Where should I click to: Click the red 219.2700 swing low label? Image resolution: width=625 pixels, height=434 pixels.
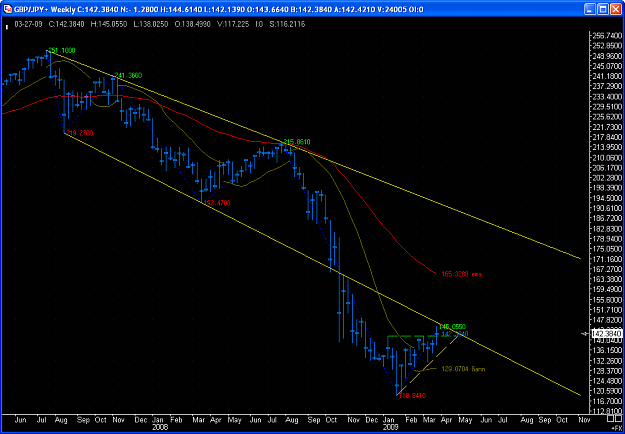pos(78,133)
